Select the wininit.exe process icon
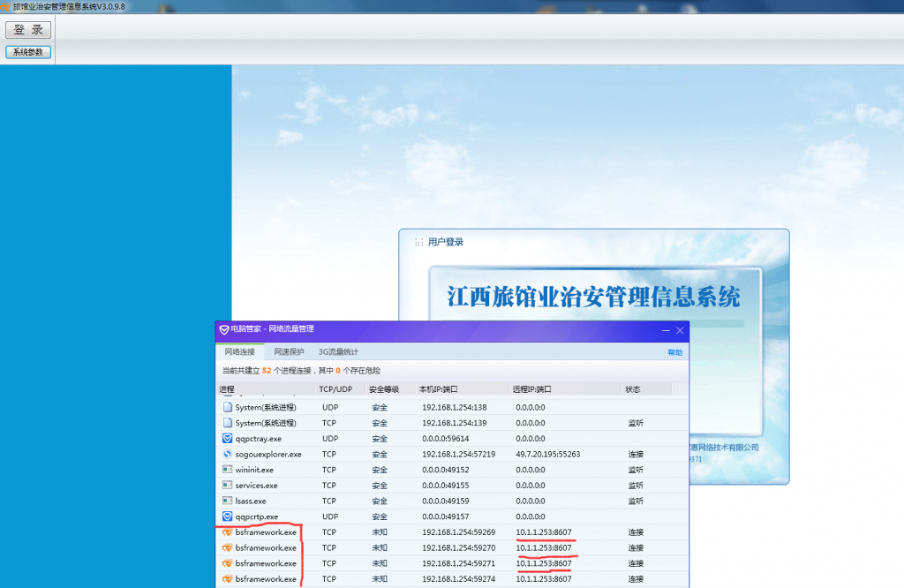The height and width of the screenshot is (588, 904). [x=227, y=470]
